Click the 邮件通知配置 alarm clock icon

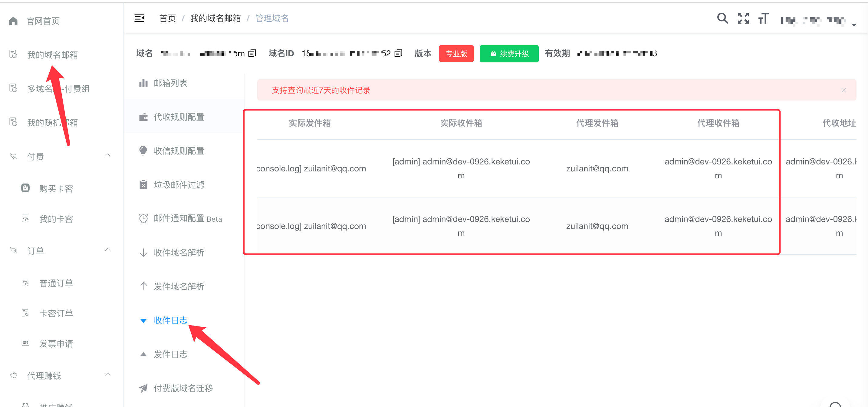pyautogui.click(x=143, y=219)
